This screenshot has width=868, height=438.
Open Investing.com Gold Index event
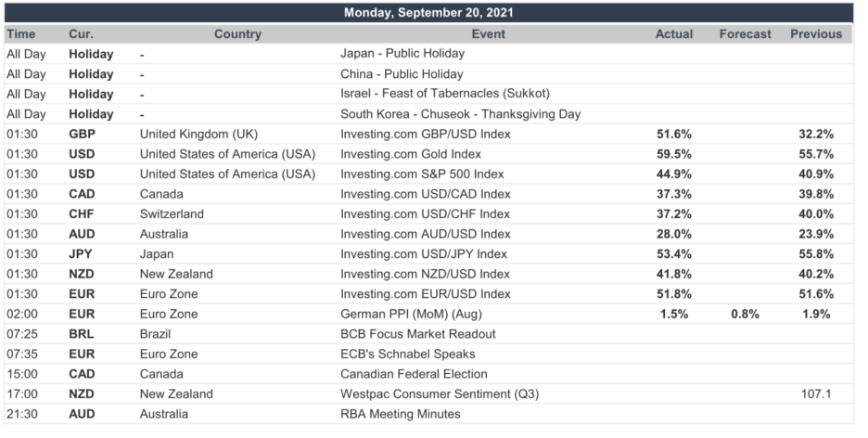(411, 154)
